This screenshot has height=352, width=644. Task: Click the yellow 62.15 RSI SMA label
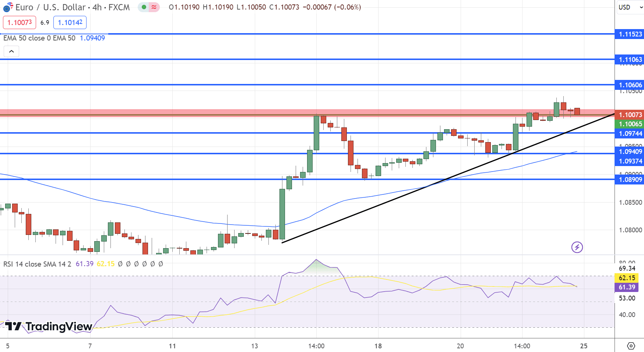point(627,278)
